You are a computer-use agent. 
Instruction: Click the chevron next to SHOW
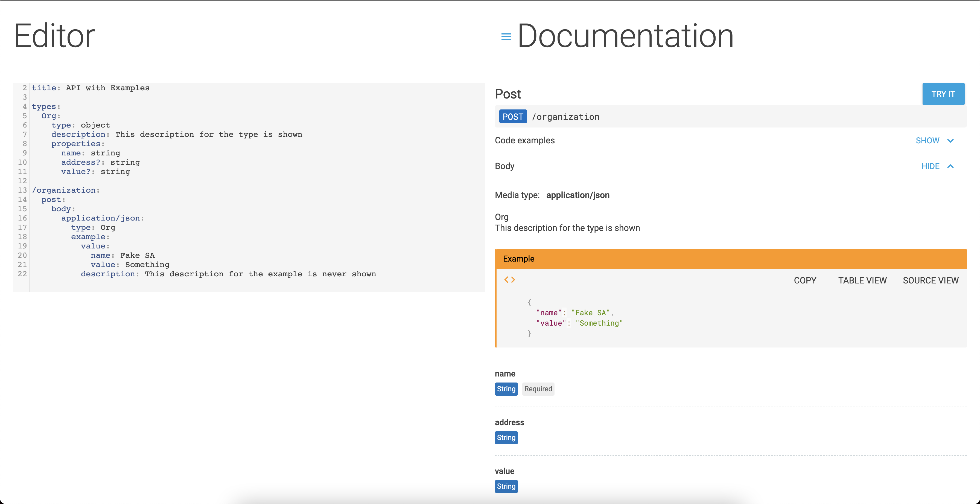950,141
